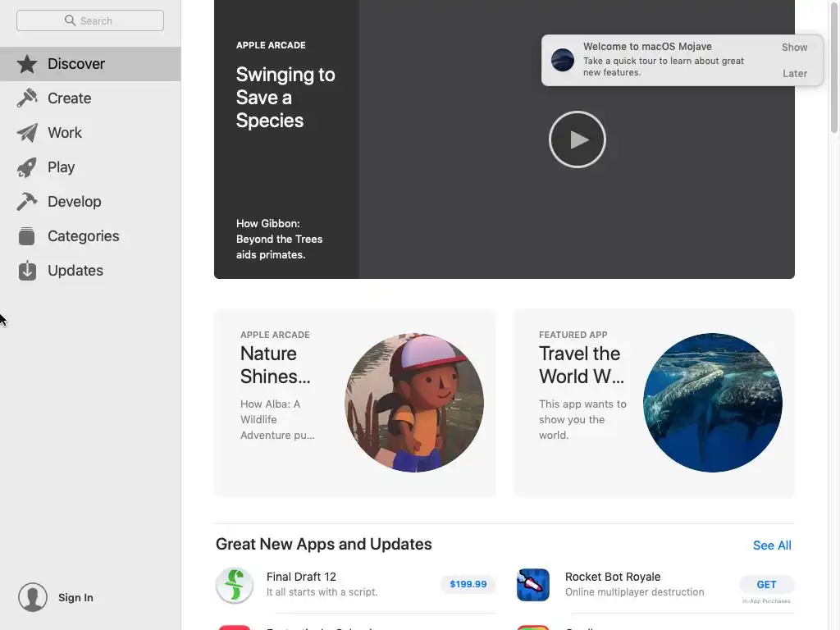Click the Create paintbrush icon
The image size is (840, 630).
(x=27, y=98)
